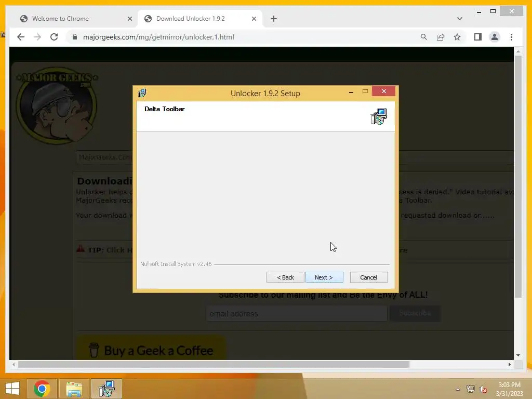Click the red warning icon beside TIP
The image size is (532, 399).
pos(81,249)
